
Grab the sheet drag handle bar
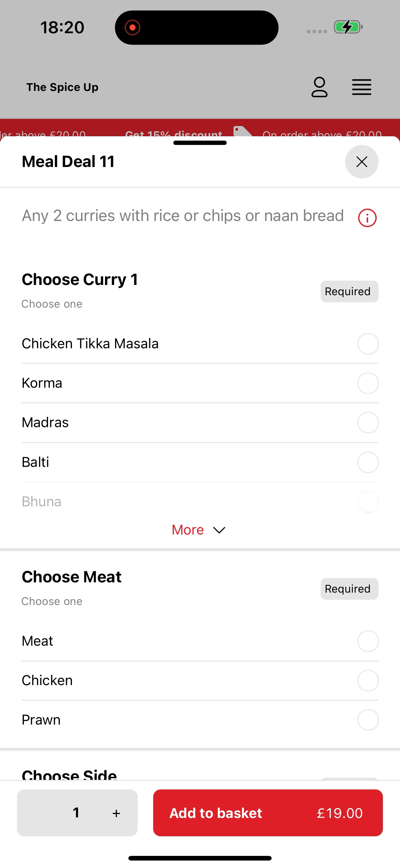click(x=200, y=143)
